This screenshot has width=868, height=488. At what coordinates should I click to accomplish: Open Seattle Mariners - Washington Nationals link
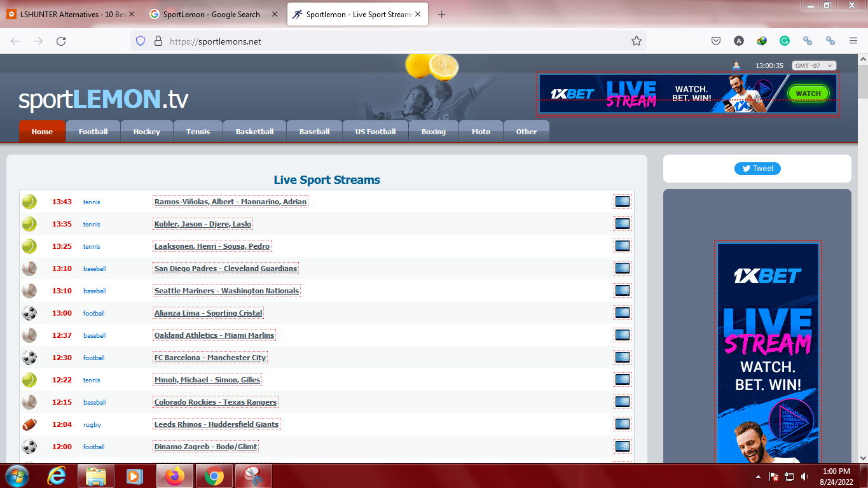(226, 291)
